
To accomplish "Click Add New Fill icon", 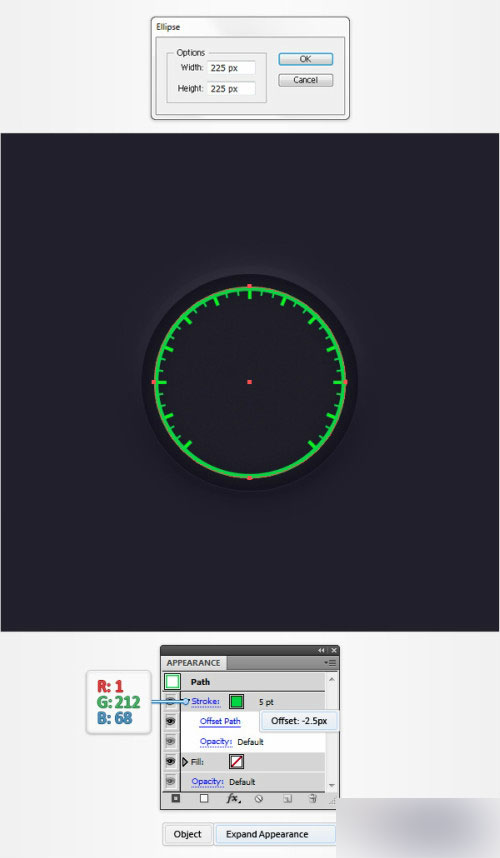I will pyautogui.click(x=204, y=798).
